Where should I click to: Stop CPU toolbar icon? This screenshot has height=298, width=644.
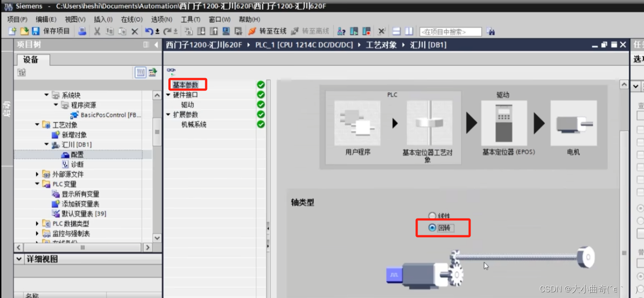click(366, 31)
